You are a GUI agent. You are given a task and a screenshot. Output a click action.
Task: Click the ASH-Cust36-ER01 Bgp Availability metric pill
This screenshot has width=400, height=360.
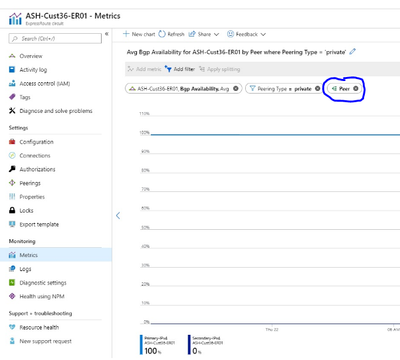click(183, 88)
